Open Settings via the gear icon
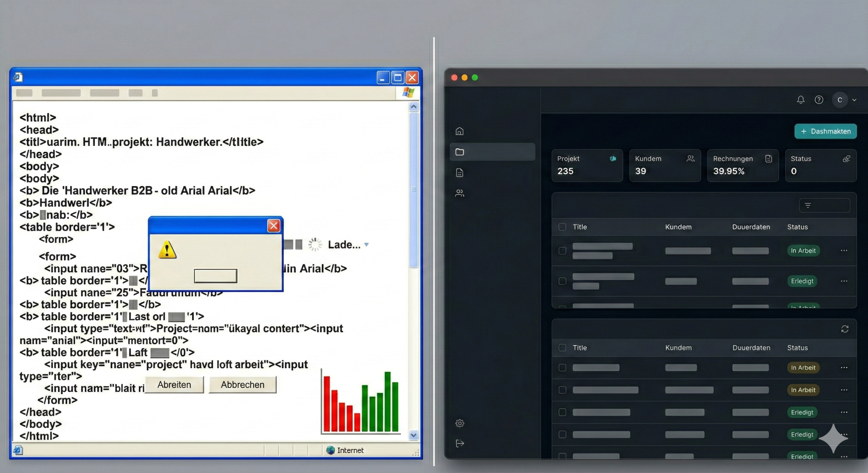 pyautogui.click(x=459, y=423)
